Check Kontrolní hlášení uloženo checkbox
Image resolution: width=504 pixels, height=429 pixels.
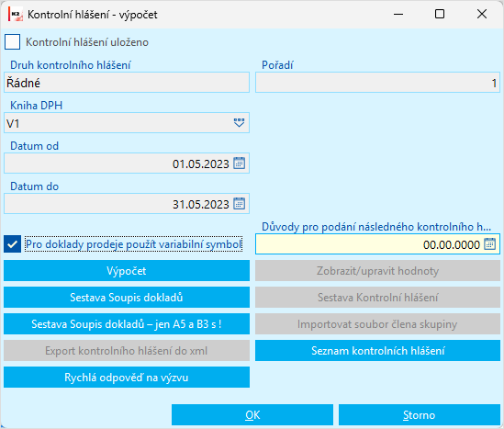point(12,42)
